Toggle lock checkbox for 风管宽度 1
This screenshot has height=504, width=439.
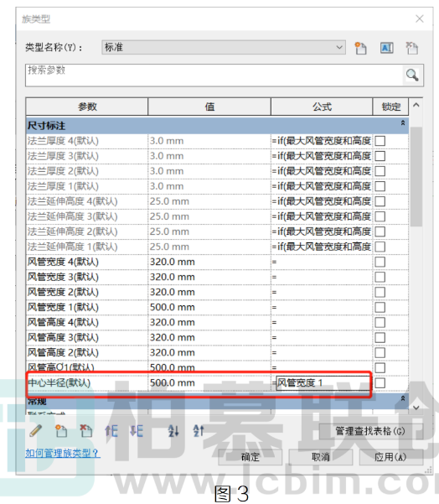click(x=380, y=307)
